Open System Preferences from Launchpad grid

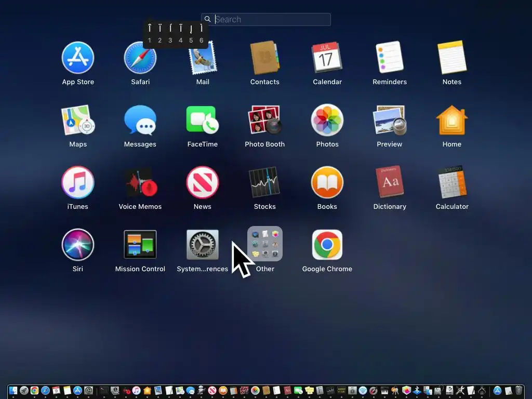[x=203, y=245]
